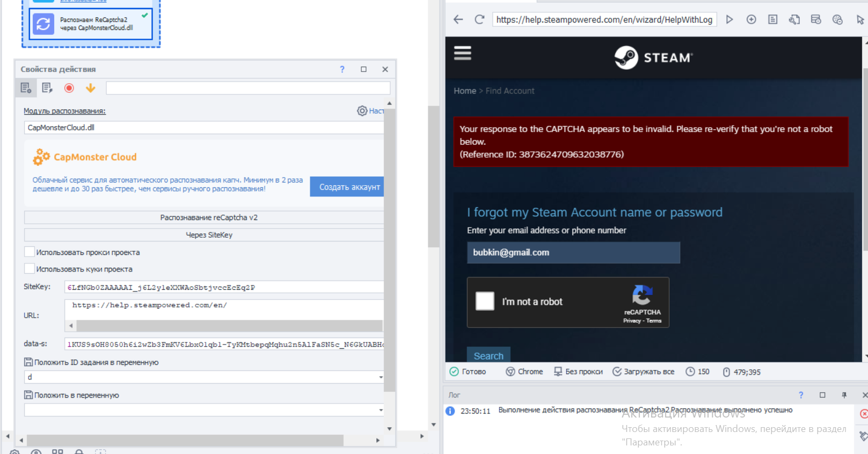
Task: Click the 'Find Account' breadcrumb text
Action: 510,91
